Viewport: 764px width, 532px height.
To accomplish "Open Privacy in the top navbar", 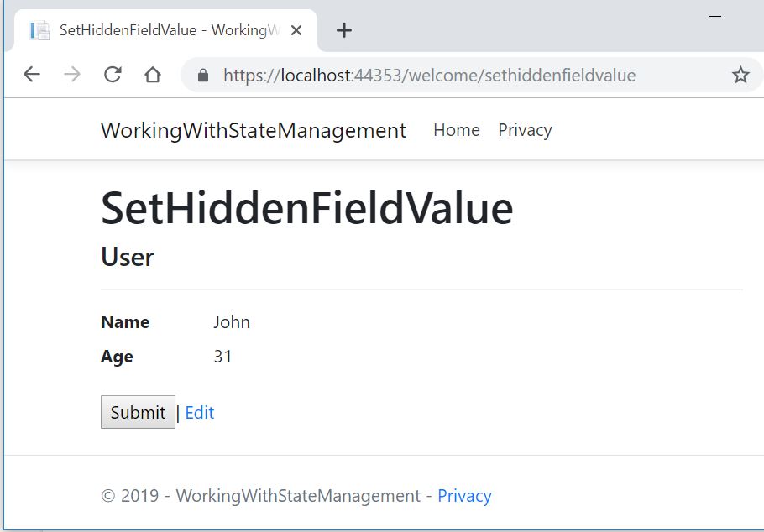I will click(525, 130).
